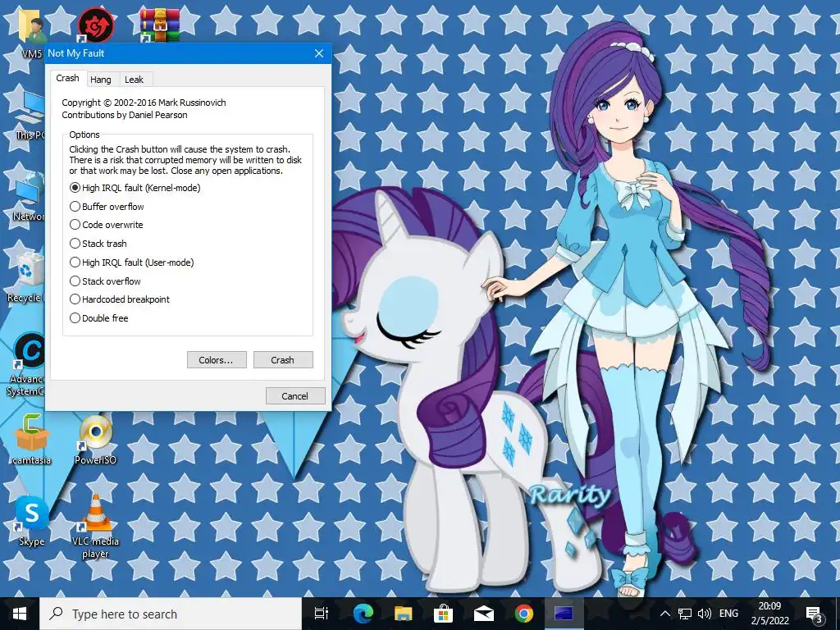Select the Skype desktop icon
This screenshot has width=840, height=630.
(32, 521)
